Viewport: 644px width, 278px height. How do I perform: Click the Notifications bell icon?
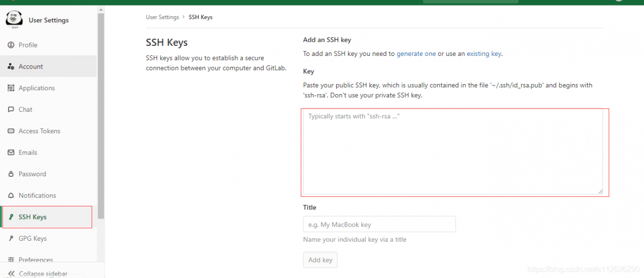11,195
